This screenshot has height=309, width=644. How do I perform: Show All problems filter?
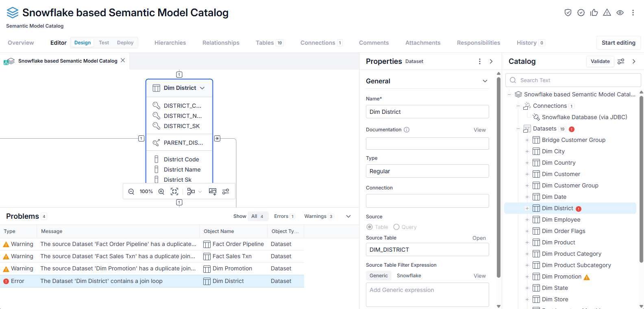pos(258,216)
